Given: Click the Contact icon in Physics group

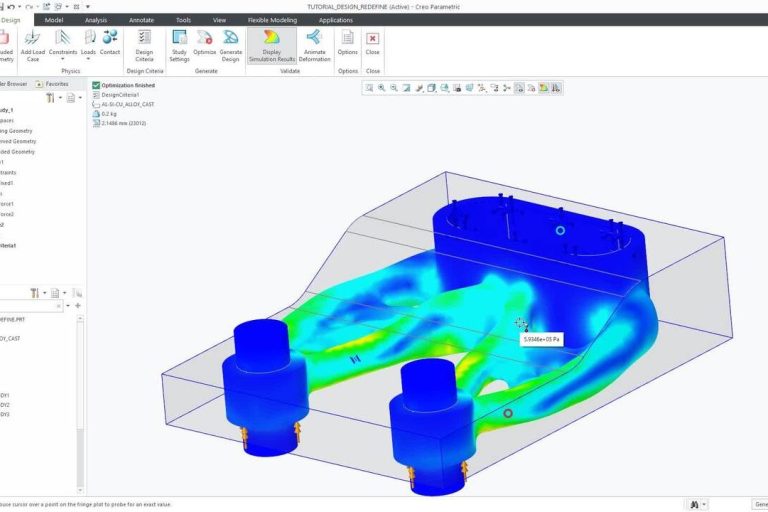Looking at the screenshot, I should tap(110, 44).
